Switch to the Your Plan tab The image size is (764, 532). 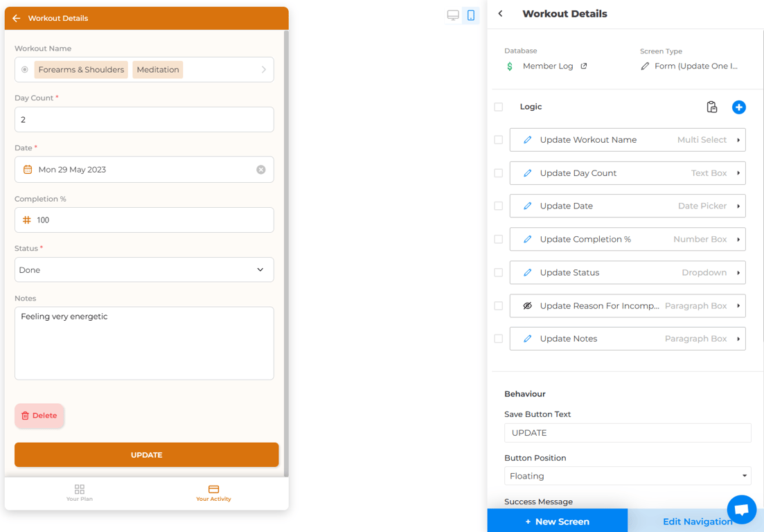click(80, 493)
